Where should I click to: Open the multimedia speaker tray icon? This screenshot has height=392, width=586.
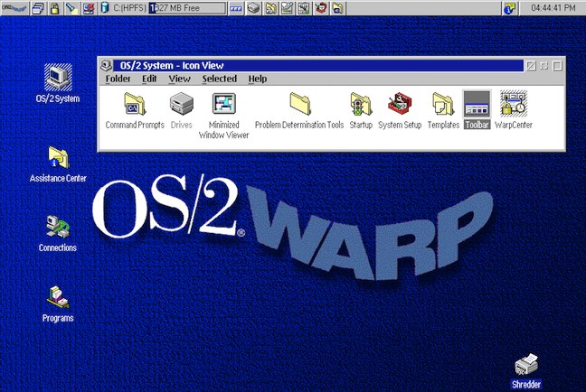(304, 8)
